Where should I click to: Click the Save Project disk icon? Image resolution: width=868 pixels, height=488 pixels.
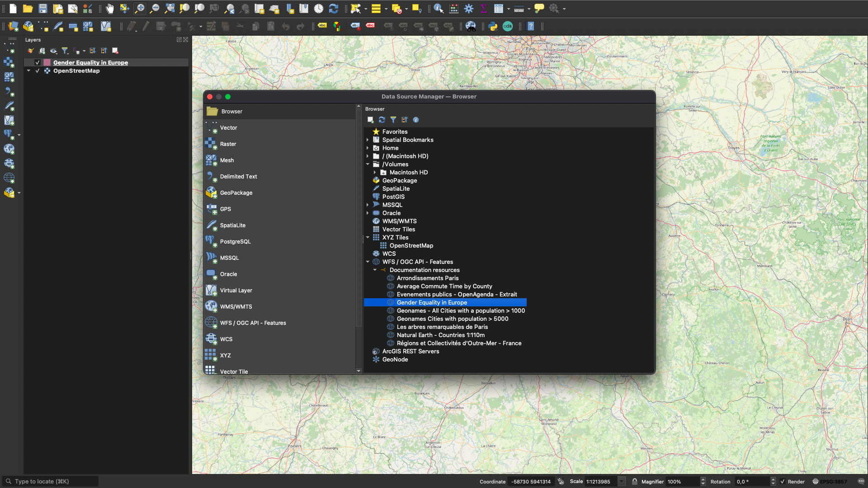(43, 9)
